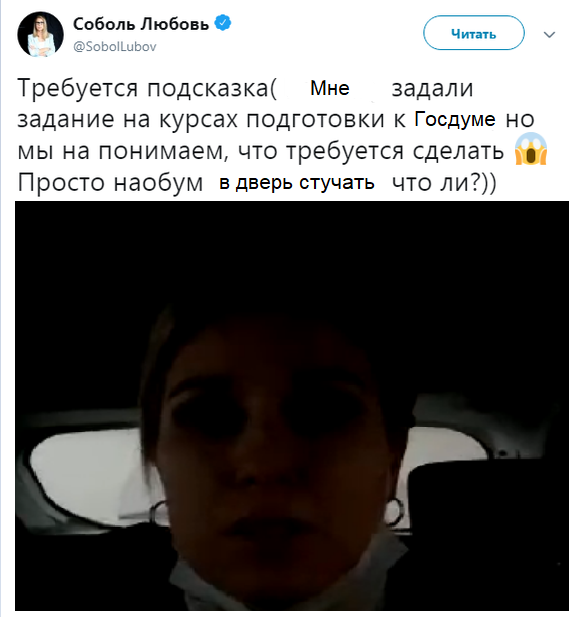Image resolution: width=571 pixels, height=617 pixels.
Task: Click the words "требуется сделать"
Action: [x=395, y=151]
